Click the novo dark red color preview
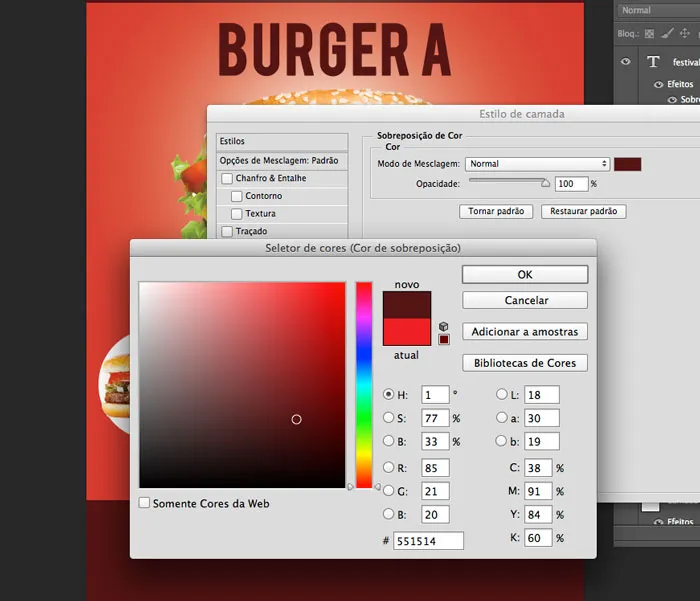This screenshot has height=601, width=700. pos(407,305)
